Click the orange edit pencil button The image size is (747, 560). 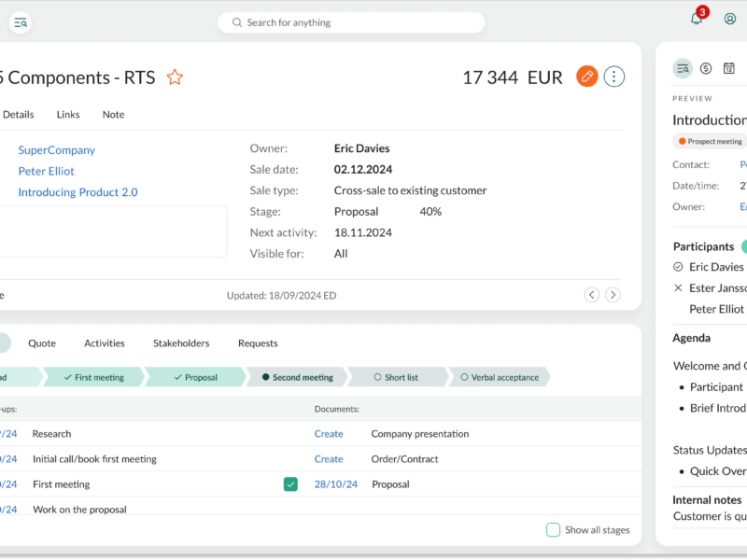pos(586,77)
